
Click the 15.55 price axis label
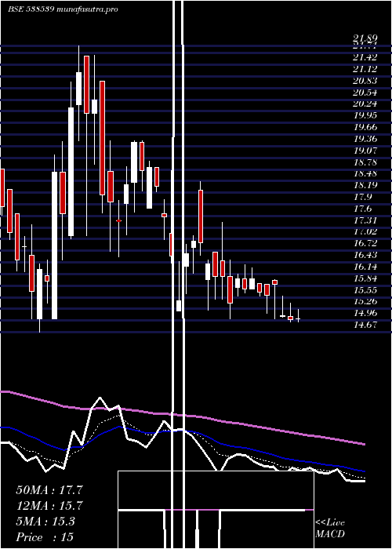pos(365,290)
